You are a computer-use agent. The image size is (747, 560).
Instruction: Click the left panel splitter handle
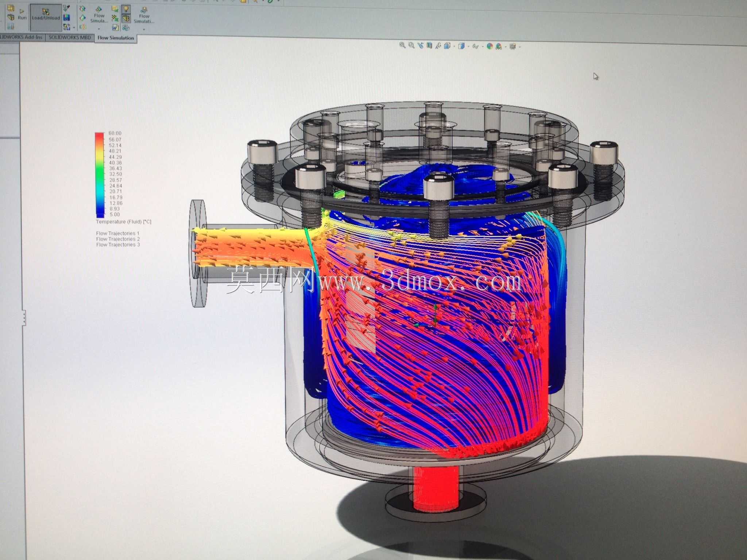coord(24,318)
